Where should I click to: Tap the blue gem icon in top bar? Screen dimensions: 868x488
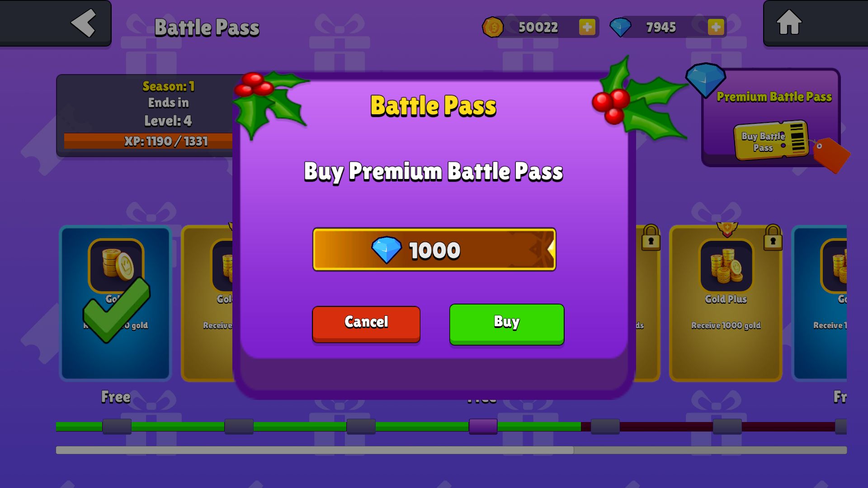click(620, 27)
